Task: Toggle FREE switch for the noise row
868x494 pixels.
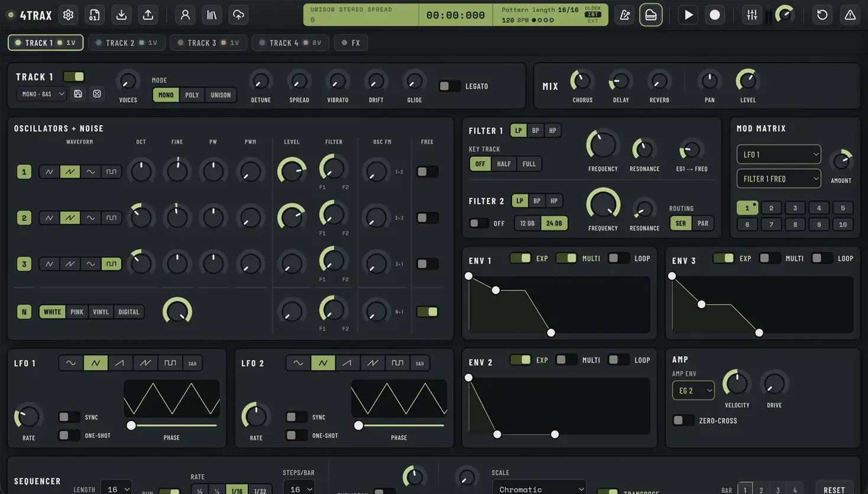Action: point(427,311)
